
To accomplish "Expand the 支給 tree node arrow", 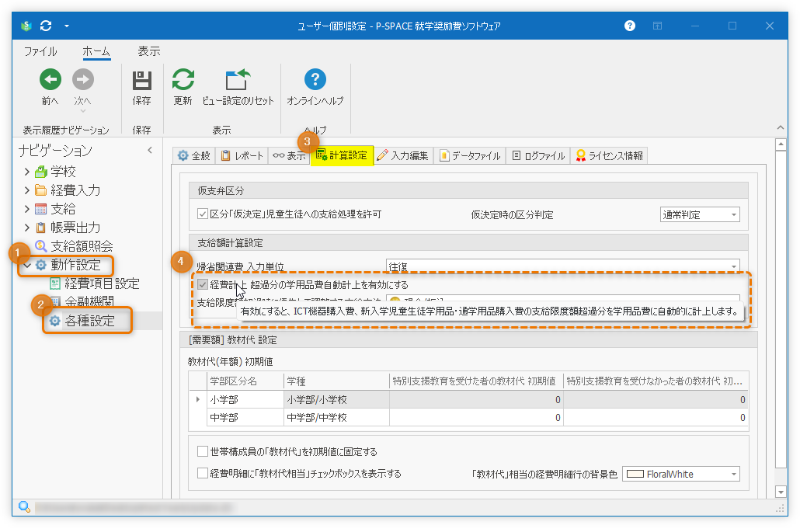I will coord(27,209).
